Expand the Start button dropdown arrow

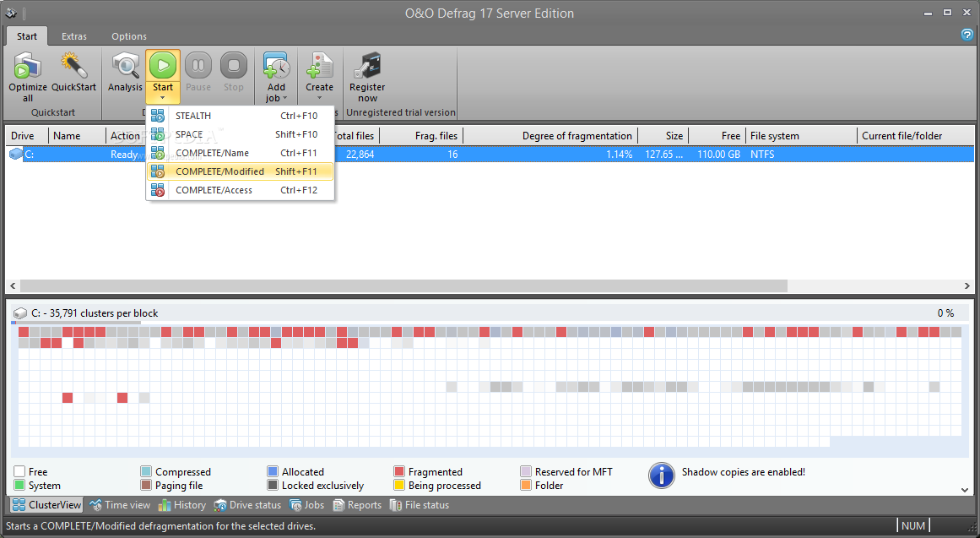(163, 98)
